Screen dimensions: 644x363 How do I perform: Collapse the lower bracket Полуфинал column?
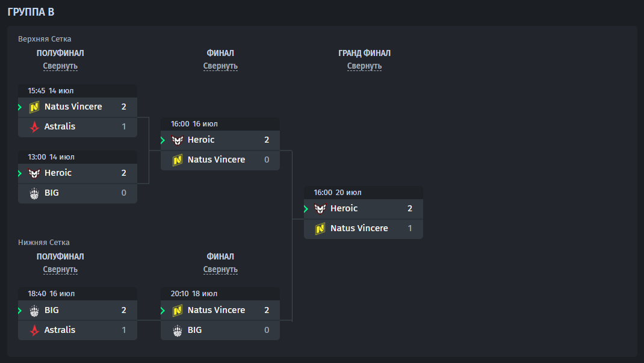pos(60,269)
